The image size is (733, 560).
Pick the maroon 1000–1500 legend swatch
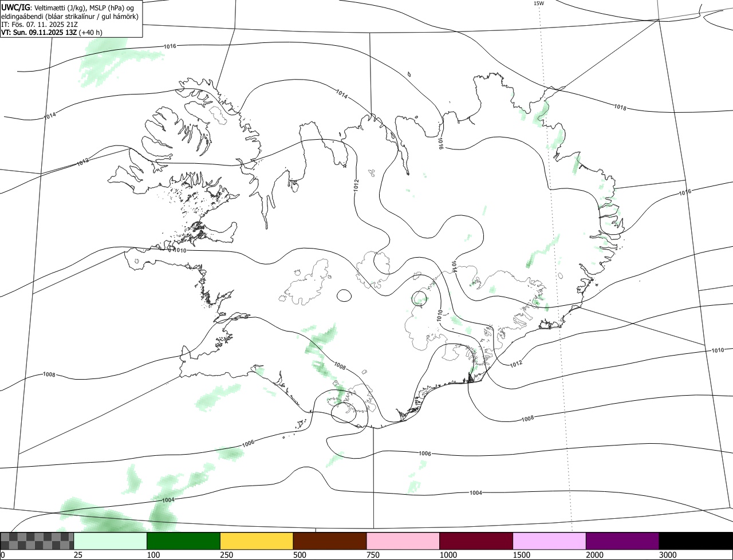point(476,541)
